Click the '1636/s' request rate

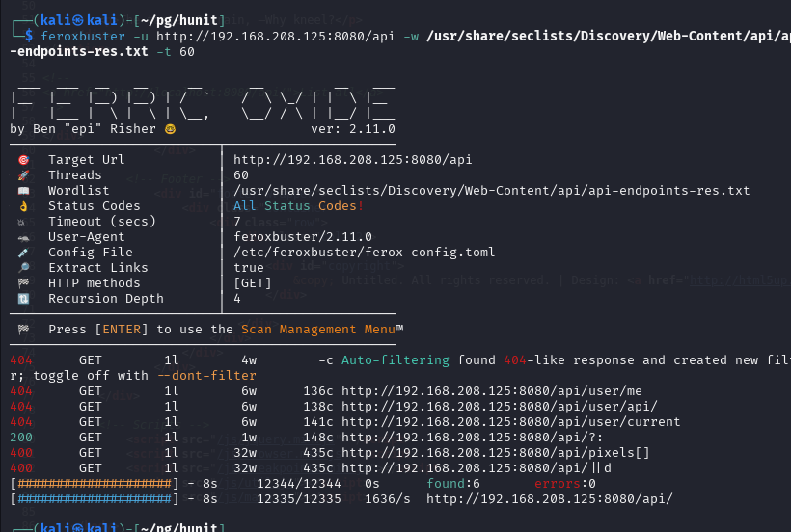click(x=388, y=499)
